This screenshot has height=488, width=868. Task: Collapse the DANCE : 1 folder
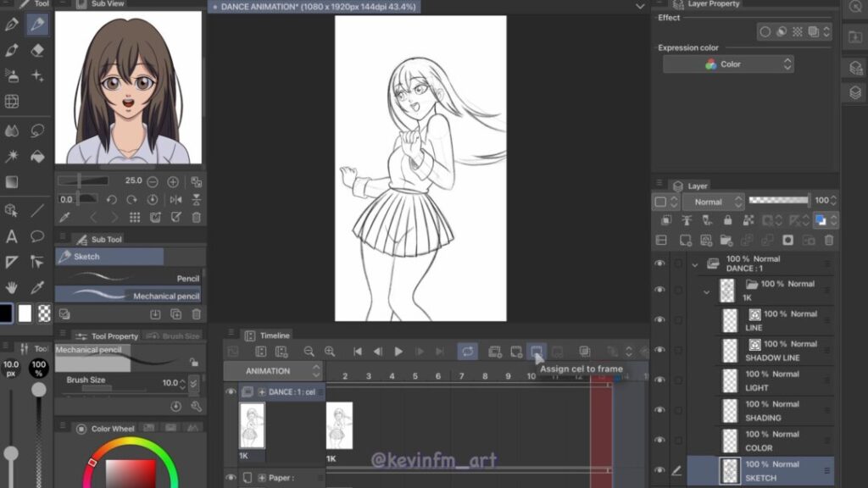click(695, 265)
